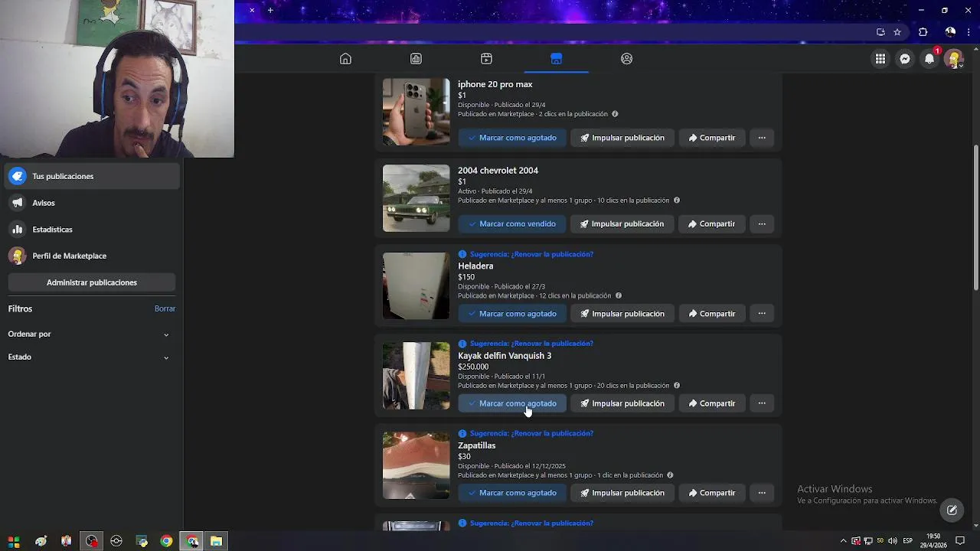
Task: Click info icon on Zapatillas listing
Action: [670, 475]
